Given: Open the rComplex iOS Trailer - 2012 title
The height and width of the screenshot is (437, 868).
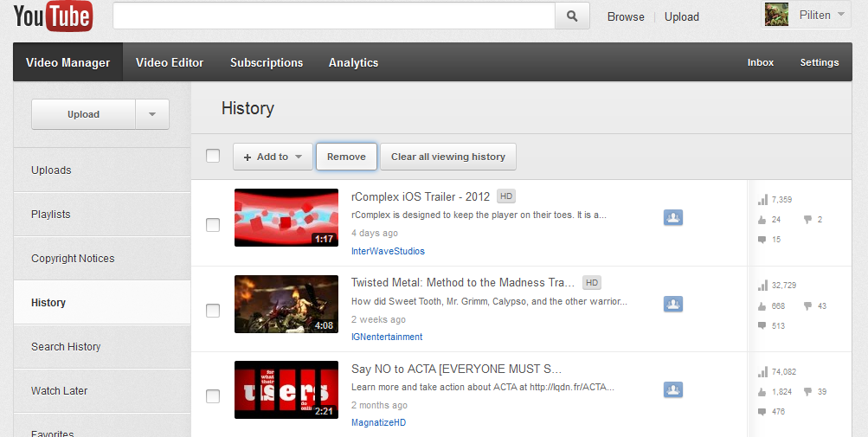Looking at the screenshot, I should click(421, 196).
